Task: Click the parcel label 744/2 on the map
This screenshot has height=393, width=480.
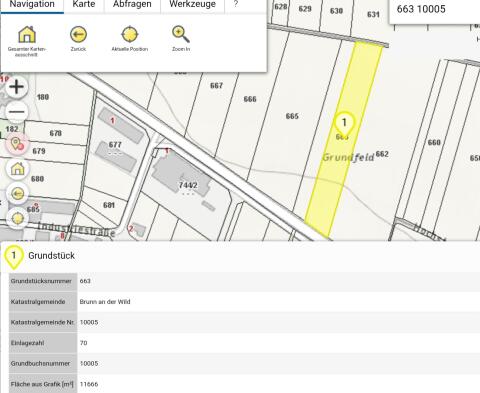Action: [x=188, y=185]
